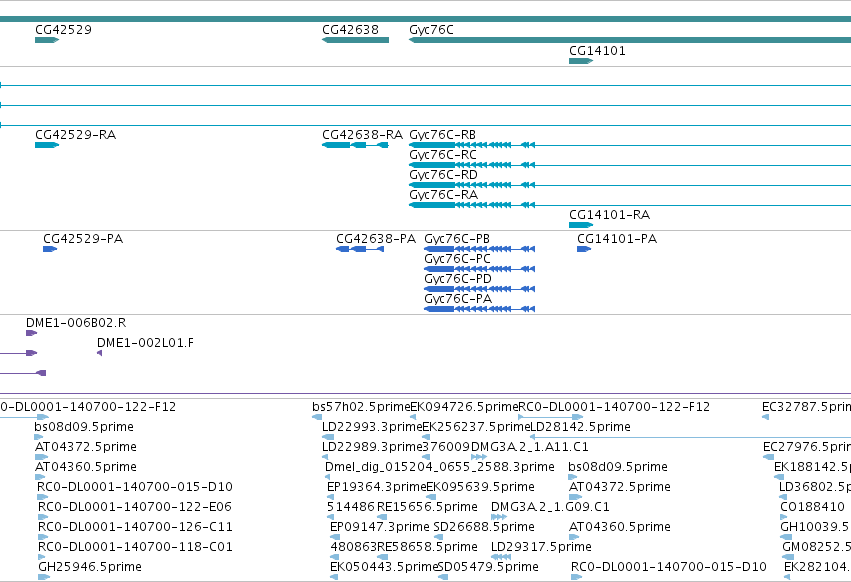Image resolution: width=851 pixels, height=582 pixels.
Task: Select the CG42638-PA coding glyph
Action: coord(360,249)
